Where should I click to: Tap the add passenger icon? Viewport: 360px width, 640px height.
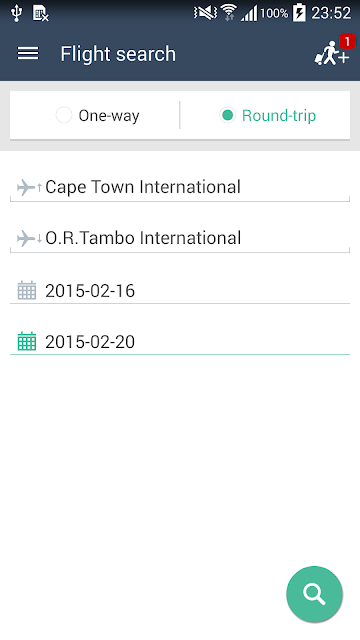(x=331, y=53)
